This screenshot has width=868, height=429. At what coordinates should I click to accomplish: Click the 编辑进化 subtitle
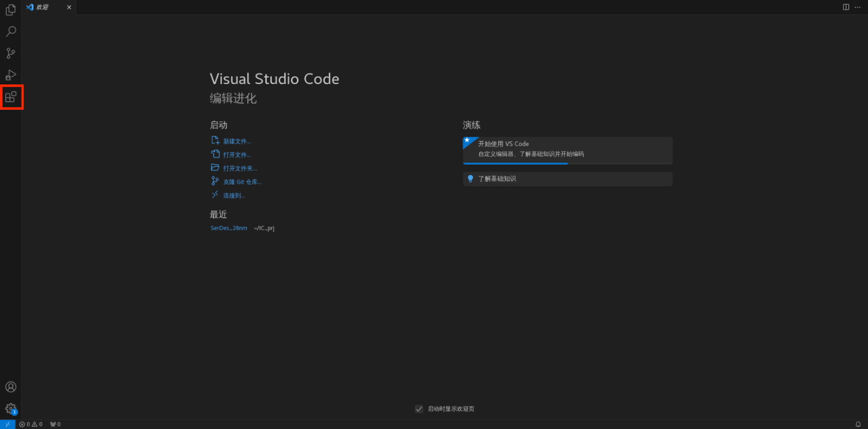[x=233, y=98]
